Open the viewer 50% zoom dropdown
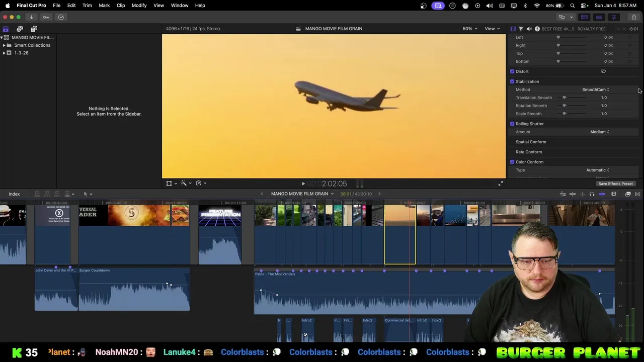 point(470,29)
